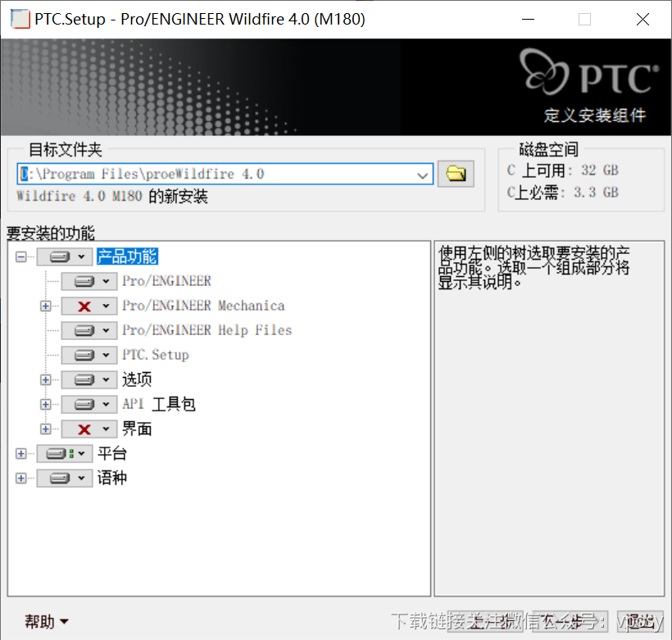Click inside the installation path input field
Viewport: 672px width, 640px height.
click(205, 174)
